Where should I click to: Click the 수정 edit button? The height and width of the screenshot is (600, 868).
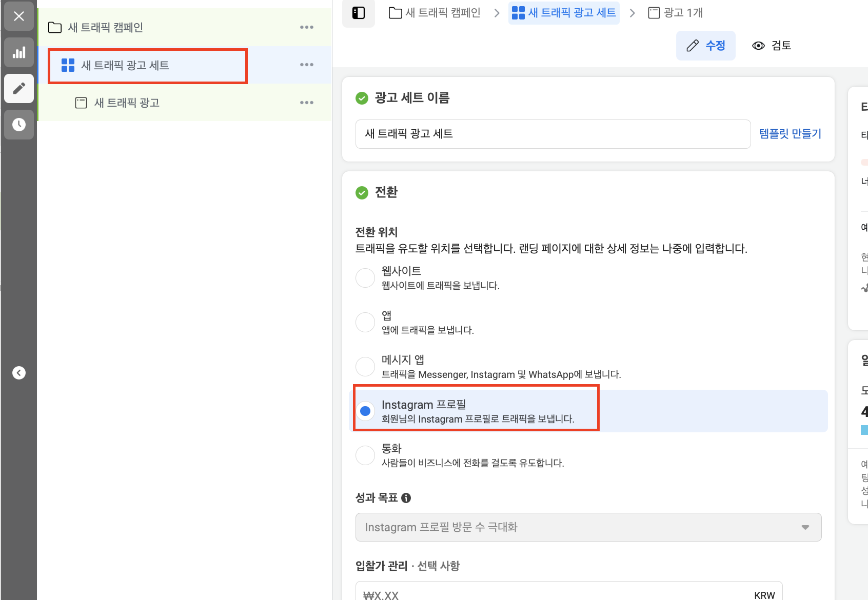pyautogui.click(x=706, y=45)
